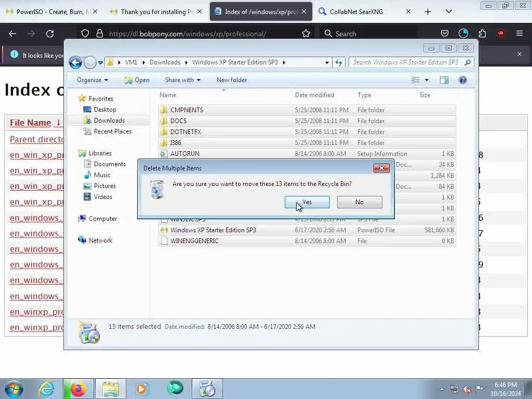This screenshot has width=532, height=399.
Task: Select Recent Places in the navigation pane
Action: 112,131
